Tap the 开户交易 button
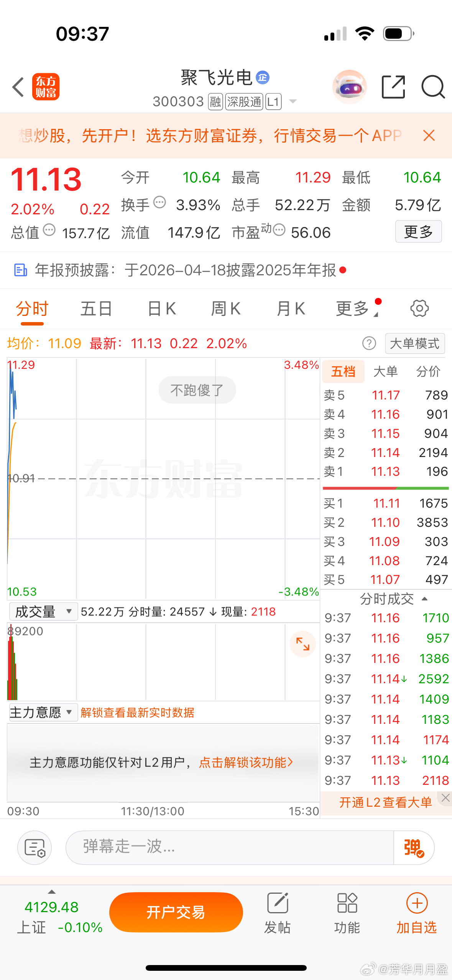 (x=176, y=912)
